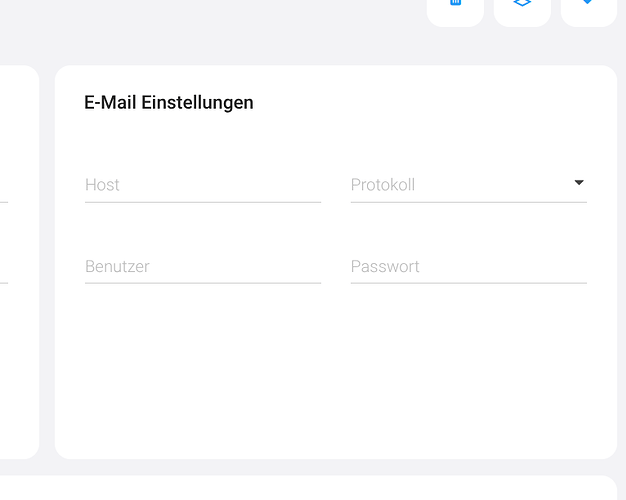Screen dimensions: 626x500
Task: Click the rightmost blue diamond icon button
Action: (589, 10)
